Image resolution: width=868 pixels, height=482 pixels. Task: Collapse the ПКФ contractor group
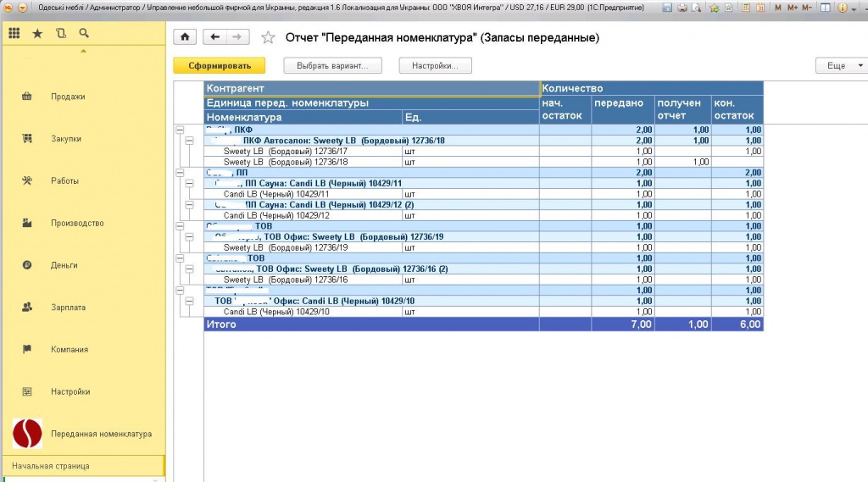tap(180, 130)
